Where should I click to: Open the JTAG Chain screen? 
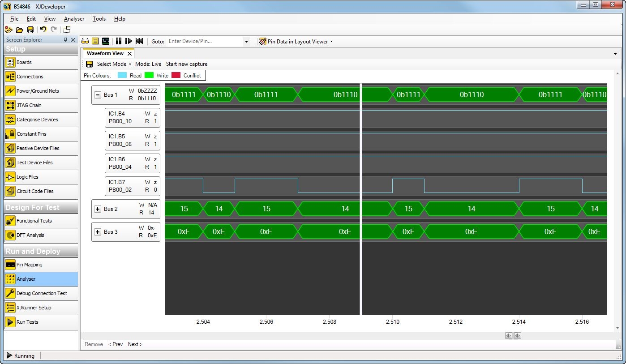coord(29,105)
